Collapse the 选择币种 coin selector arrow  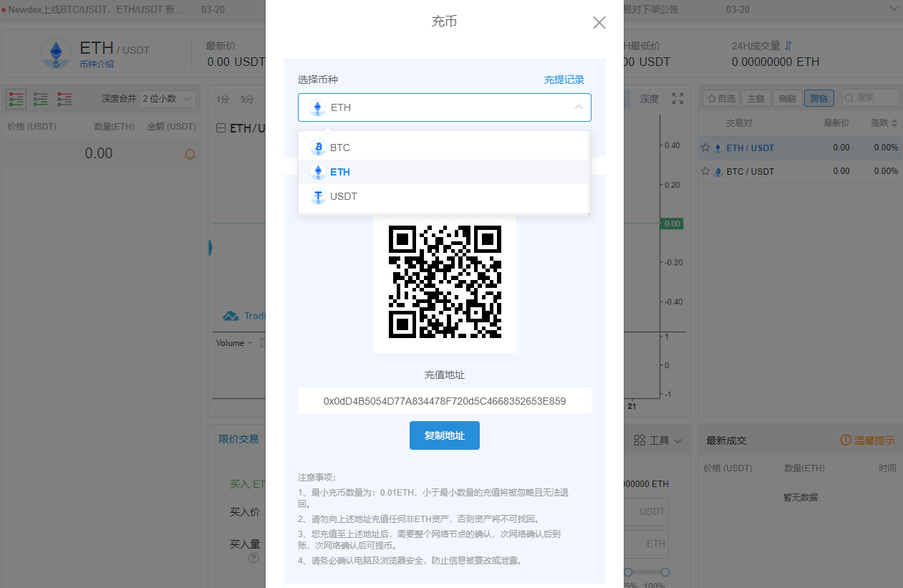(579, 107)
